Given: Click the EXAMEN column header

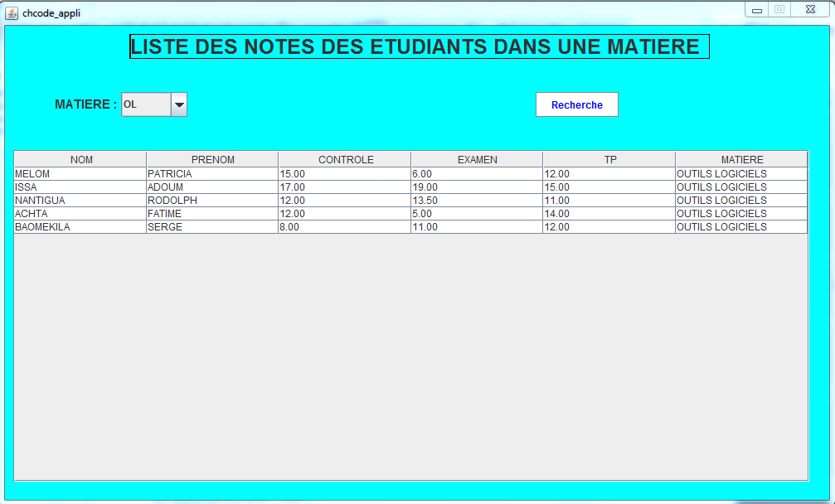Looking at the screenshot, I should [x=477, y=160].
